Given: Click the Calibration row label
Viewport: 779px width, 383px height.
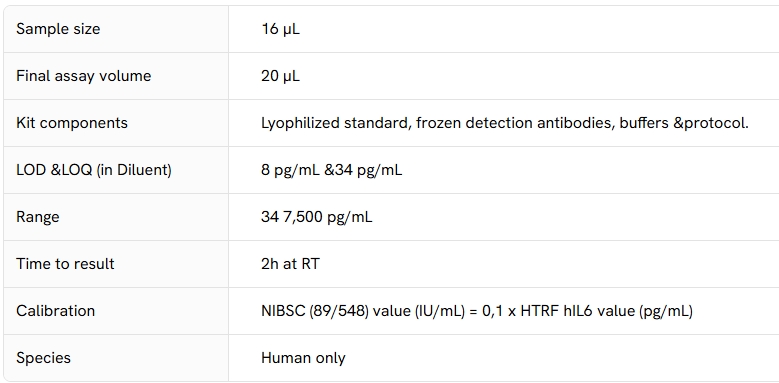Looking at the screenshot, I should coord(55,310).
